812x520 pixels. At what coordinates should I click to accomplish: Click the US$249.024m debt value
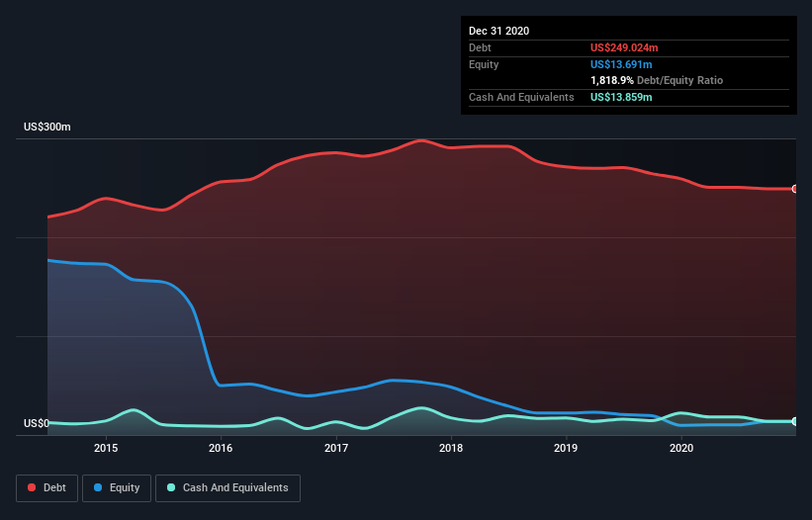click(x=624, y=47)
